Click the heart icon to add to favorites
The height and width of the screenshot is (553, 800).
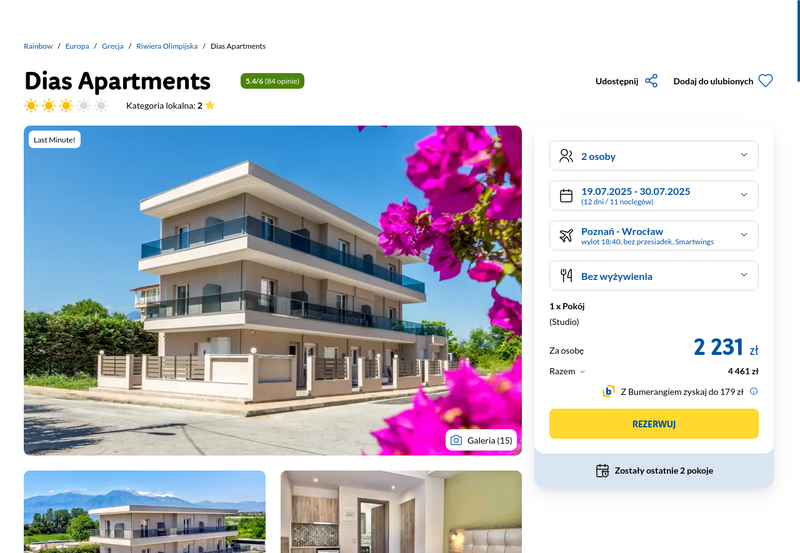click(x=765, y=81)
